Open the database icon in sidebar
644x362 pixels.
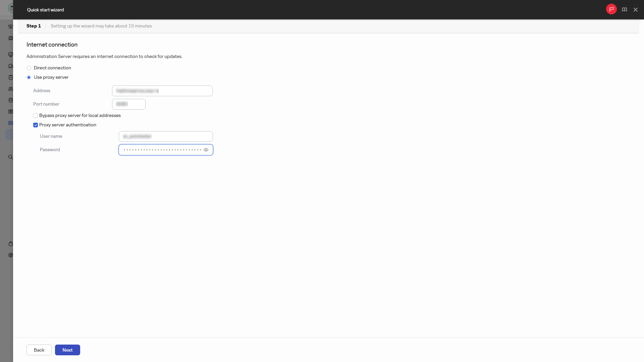[11, 100]
